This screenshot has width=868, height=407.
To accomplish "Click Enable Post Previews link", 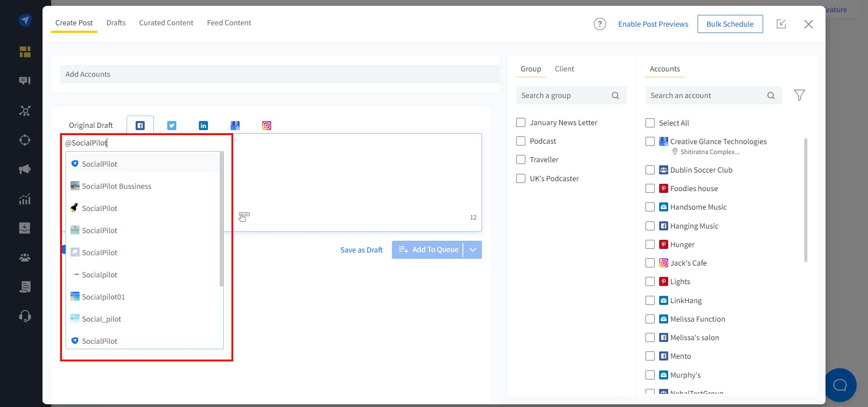I will tap(653, 24).
